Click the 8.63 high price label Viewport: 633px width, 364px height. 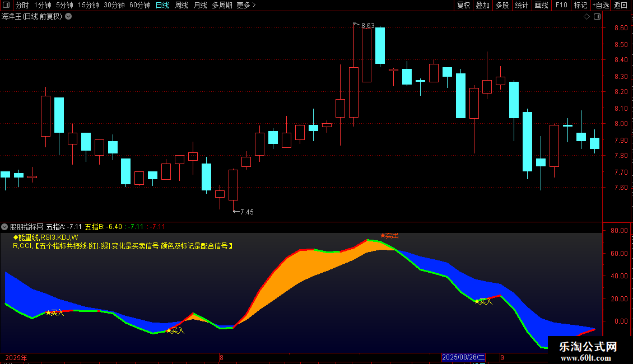coord(368,25)
